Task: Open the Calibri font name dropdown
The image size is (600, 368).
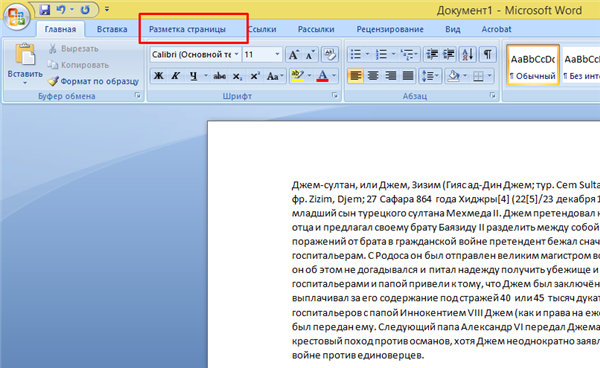Action: 236,55
